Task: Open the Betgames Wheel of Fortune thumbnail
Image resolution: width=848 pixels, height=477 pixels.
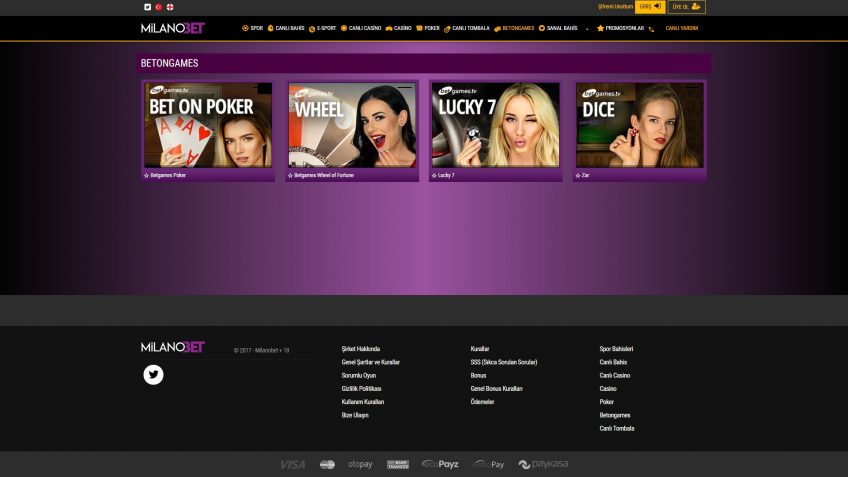Action: click(x=352, y=125)
